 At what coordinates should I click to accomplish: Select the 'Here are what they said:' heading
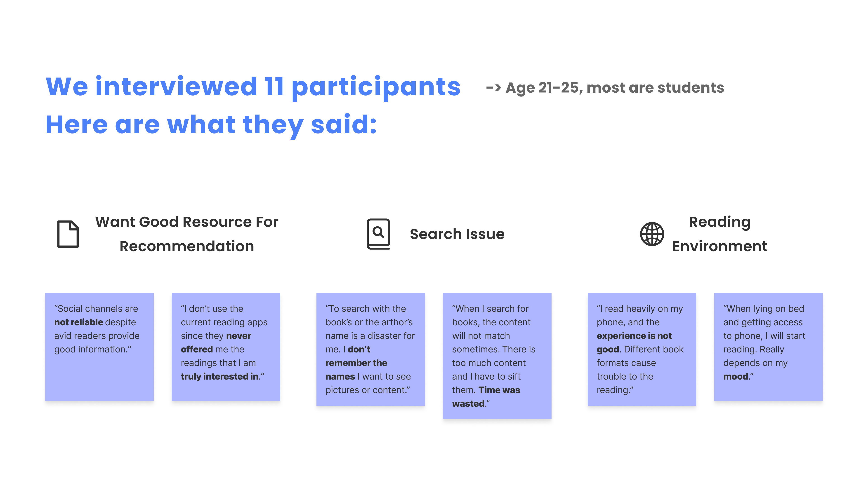[x=211, y=125]
